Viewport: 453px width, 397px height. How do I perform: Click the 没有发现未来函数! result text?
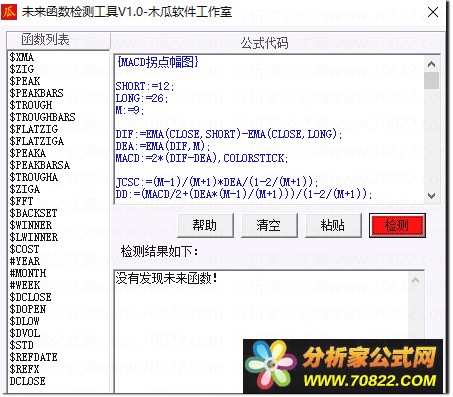point(166,278)
